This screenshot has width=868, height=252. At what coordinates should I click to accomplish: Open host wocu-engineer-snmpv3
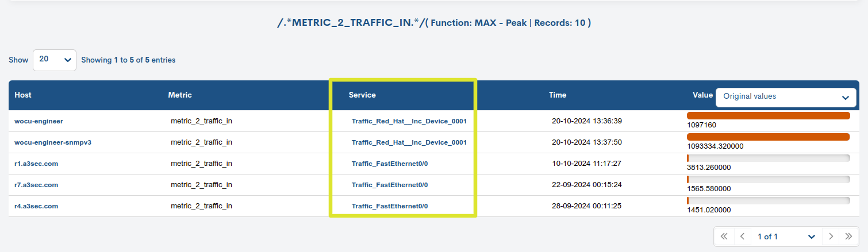coord(53,142)
